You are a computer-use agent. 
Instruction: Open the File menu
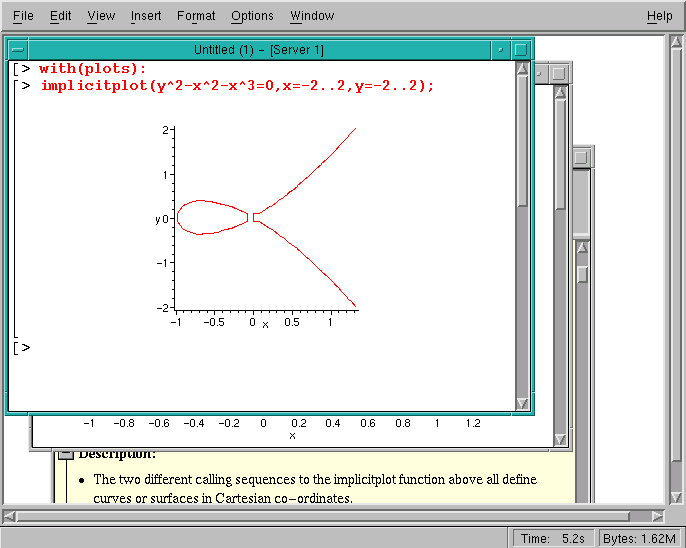(23, 16)
